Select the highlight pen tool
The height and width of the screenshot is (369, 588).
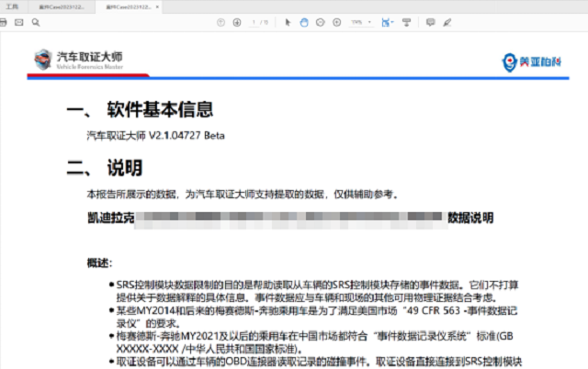click(x=447, y=22)
